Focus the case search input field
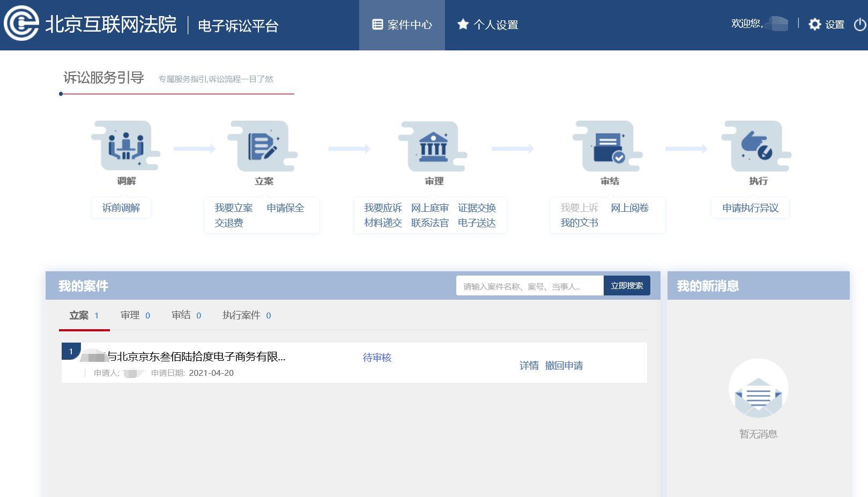The image size is (868, 497). [x=530, y=286]
